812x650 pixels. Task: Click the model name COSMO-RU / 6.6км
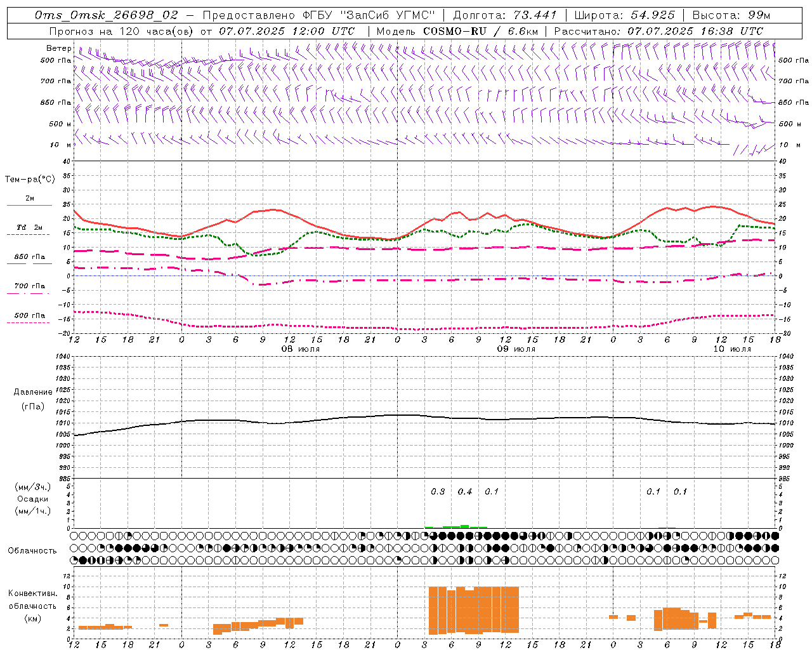[480, 31]
